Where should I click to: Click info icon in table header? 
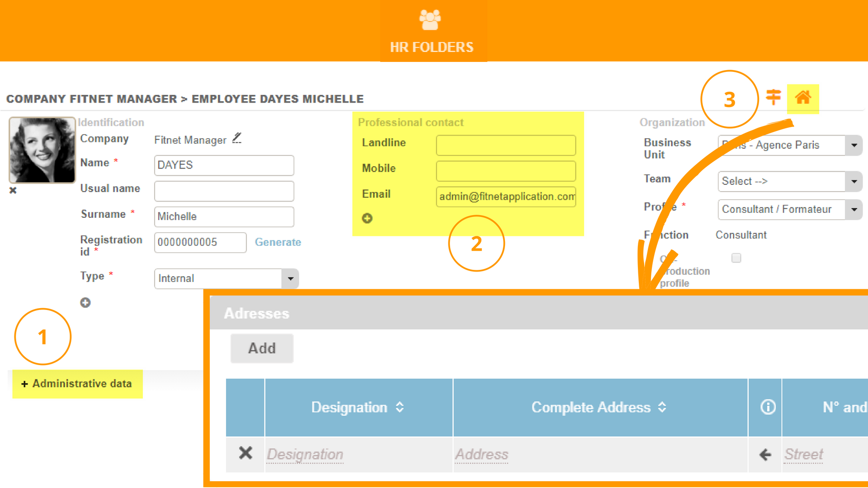click(768, 407)
